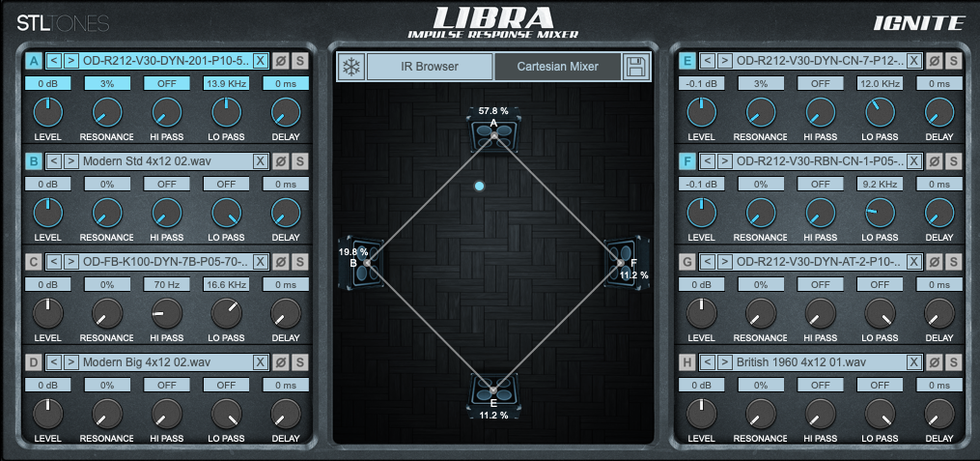Open IR name field OD-R212-V30-DYN-201-P10-5

pyautogui.click(x=166, y=61)
